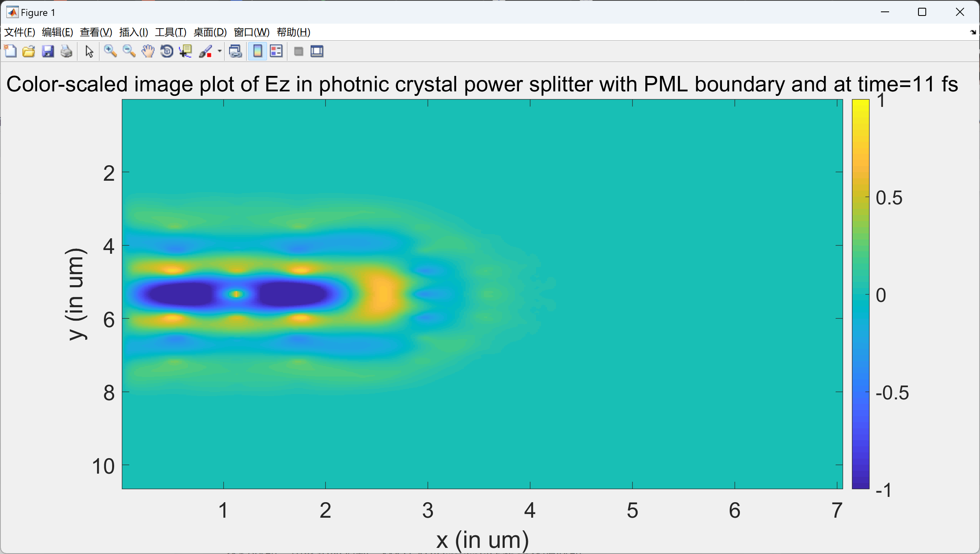Select the Pan hand tool
This screenshot has width=980, height=554.
pyautogui.click(x=148, y=51)
